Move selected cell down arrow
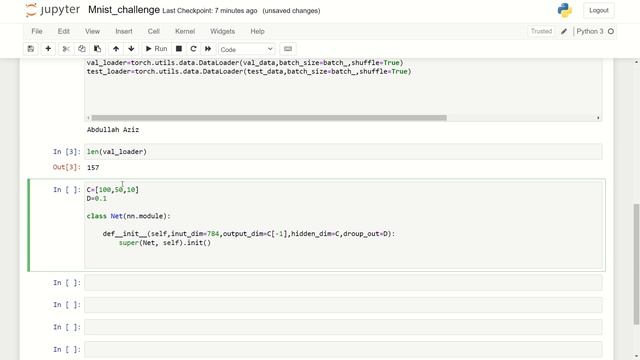This screenshot has height=360, width=640. [x=131, y=49]
